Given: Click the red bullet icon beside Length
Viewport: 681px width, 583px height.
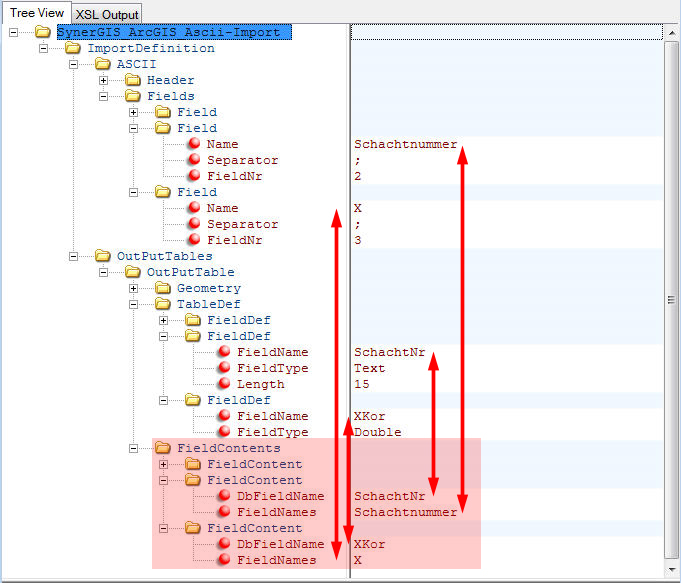Looking at the screenshot, I should pos(224,384).
